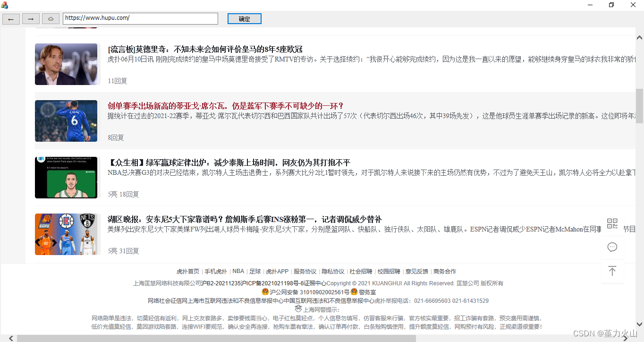Open the 蒂亚戈·席尔瓦 red headline
This screenshot has height=342, width=644.
coord(226,106)
